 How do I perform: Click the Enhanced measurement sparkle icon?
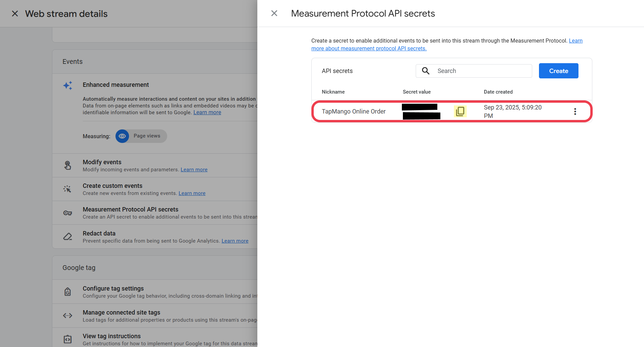coord(68,85)
